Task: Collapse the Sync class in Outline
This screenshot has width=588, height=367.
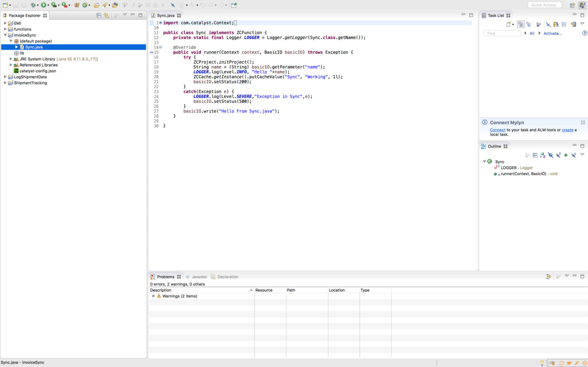Action: 484,162
